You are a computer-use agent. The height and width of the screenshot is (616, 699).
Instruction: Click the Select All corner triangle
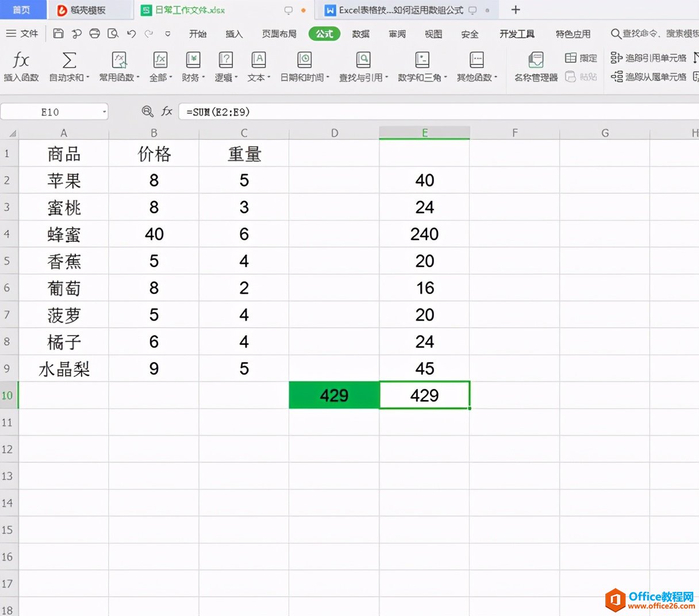(12, 133)
